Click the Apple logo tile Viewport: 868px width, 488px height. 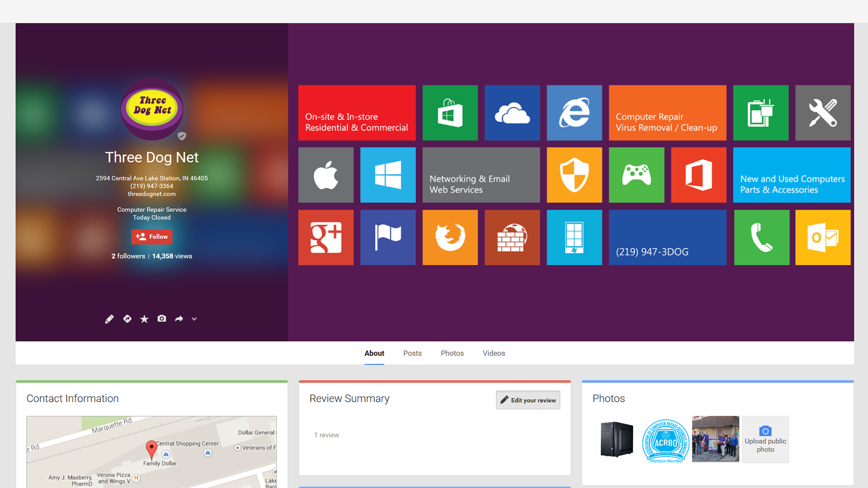point(326,175)
